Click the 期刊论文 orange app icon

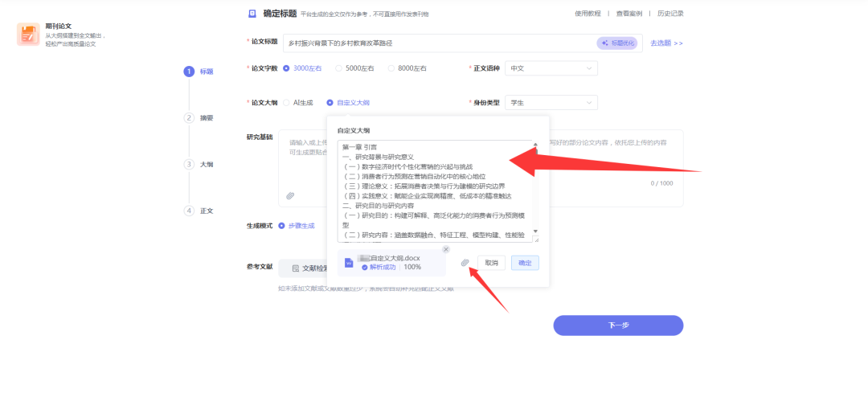[x=28, y=35]
